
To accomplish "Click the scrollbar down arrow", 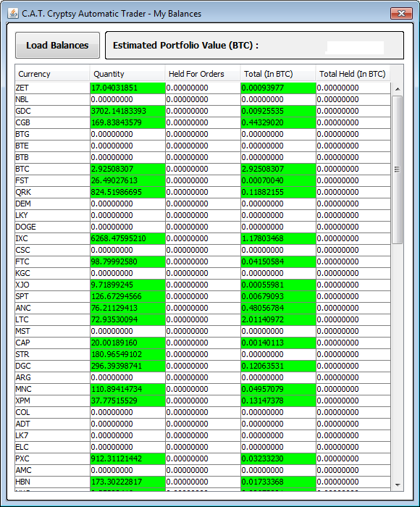I will point(398,485).
